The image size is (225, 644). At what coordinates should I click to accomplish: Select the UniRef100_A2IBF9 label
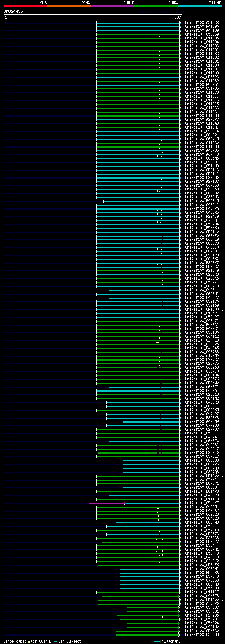[x=202, y=271]
